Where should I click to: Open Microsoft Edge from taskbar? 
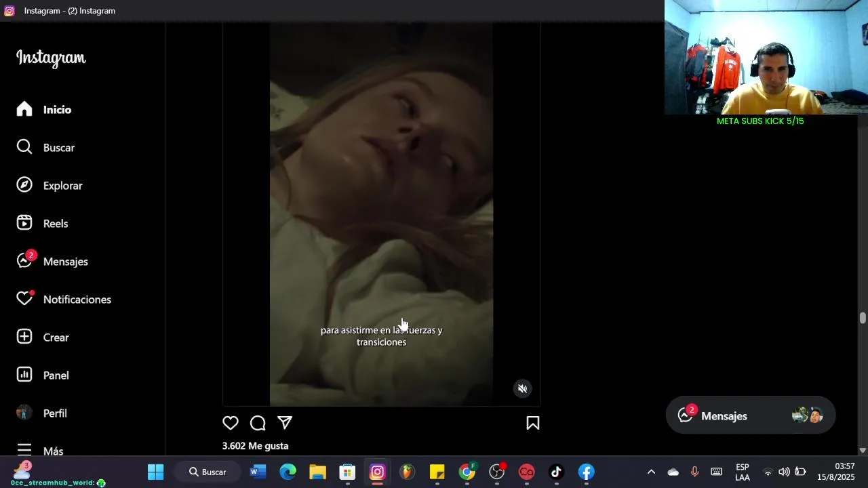[288, 472]
